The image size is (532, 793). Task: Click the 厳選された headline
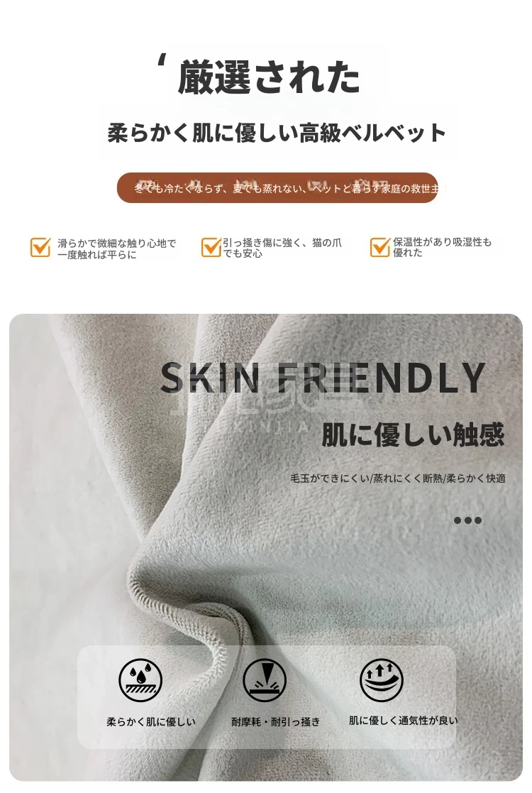267,77
